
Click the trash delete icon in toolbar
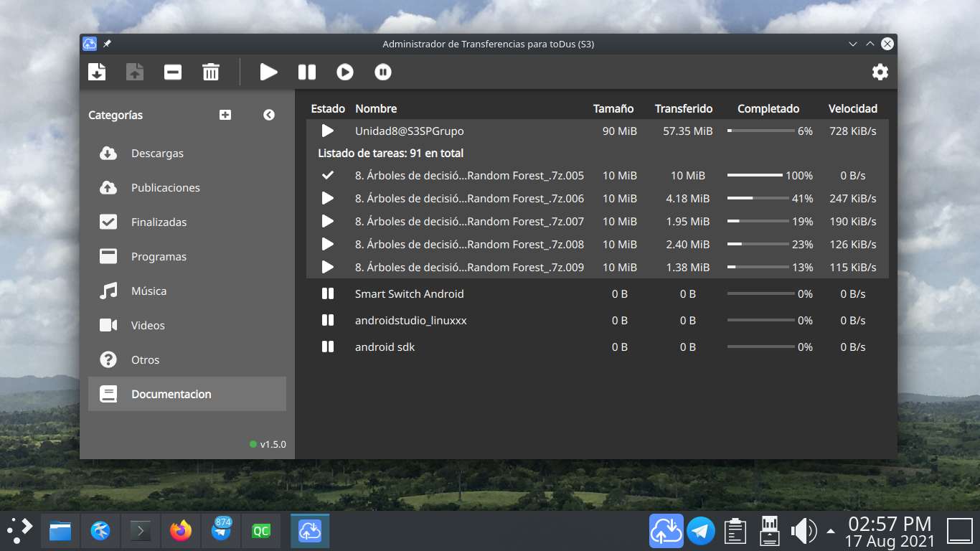211,72
